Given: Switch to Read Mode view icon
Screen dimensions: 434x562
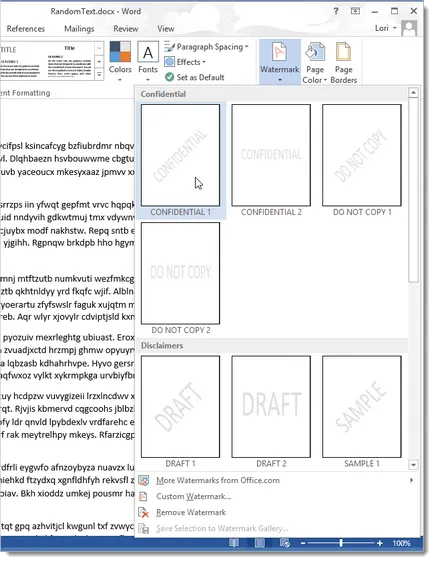Looking at the screenshot, I should 234,543.
